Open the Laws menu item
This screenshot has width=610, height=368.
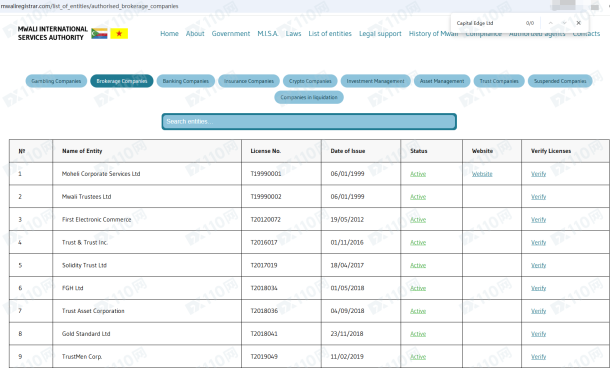click(293, 33)
